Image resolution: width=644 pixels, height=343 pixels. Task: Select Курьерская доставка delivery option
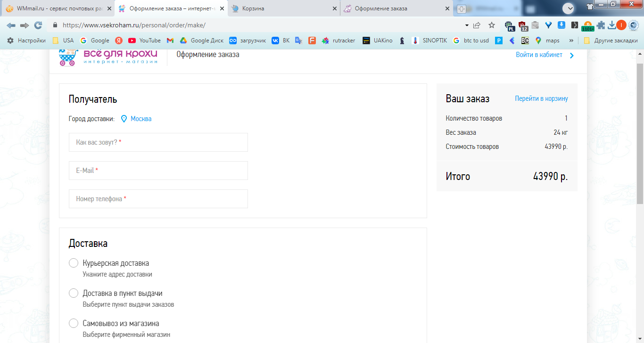click(74, 263)
